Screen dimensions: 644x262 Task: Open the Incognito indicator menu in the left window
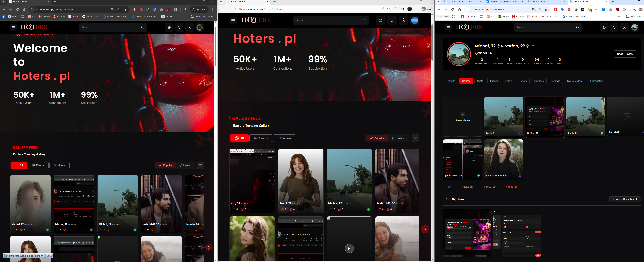click(199, 9)
